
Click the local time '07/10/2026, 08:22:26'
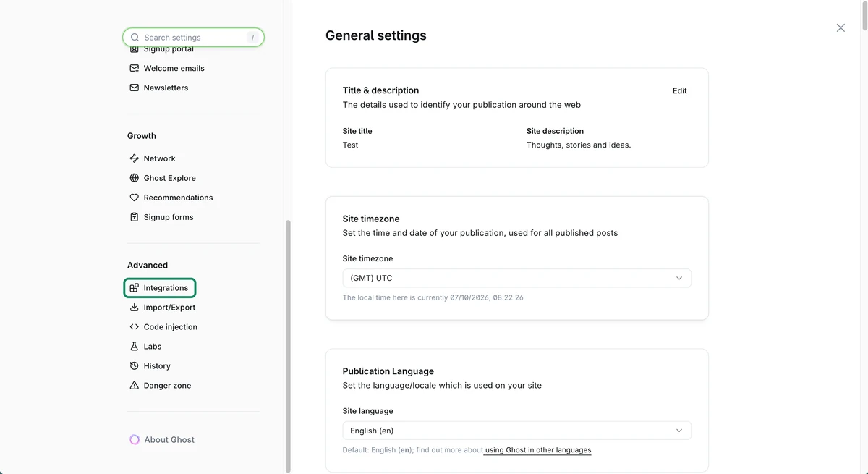pyautogui.click(x=487, y=297)
